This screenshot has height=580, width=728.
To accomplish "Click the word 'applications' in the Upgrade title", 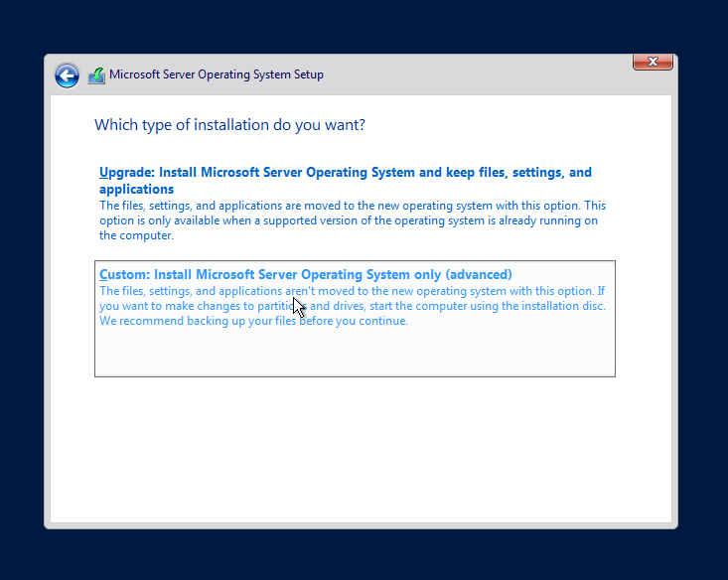I will pos(136,190).
